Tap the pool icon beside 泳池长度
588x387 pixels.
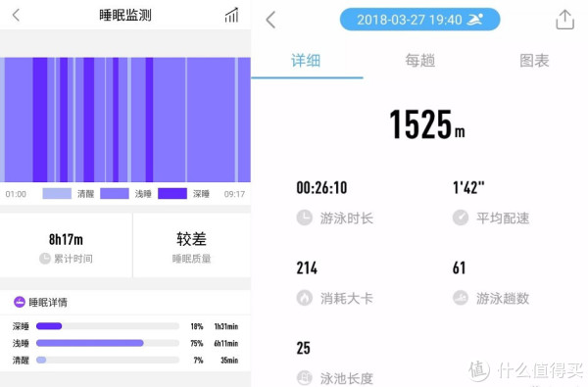304,378
